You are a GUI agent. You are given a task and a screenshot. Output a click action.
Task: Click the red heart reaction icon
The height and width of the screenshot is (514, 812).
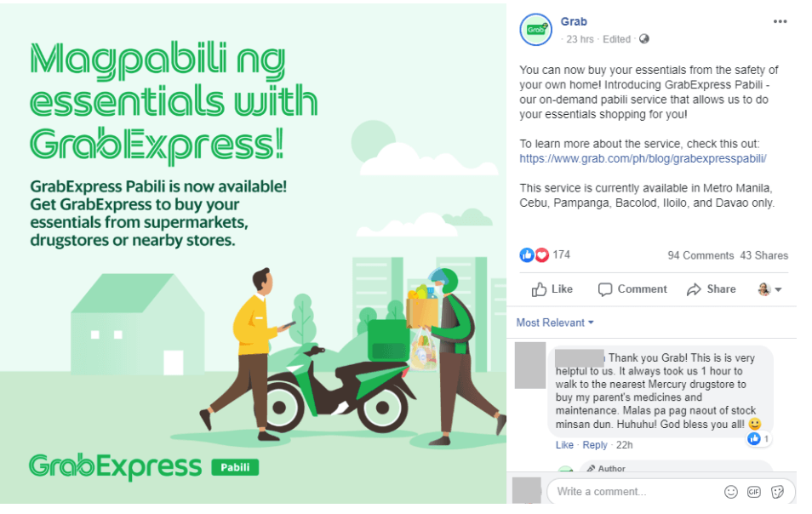point(541,254)
